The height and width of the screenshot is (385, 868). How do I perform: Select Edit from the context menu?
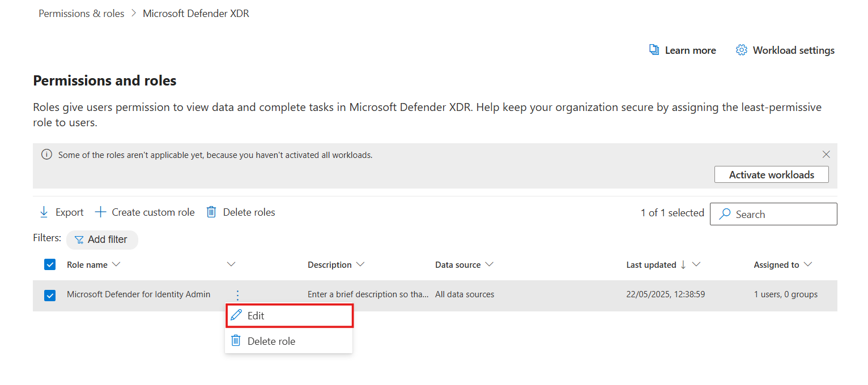256,315
